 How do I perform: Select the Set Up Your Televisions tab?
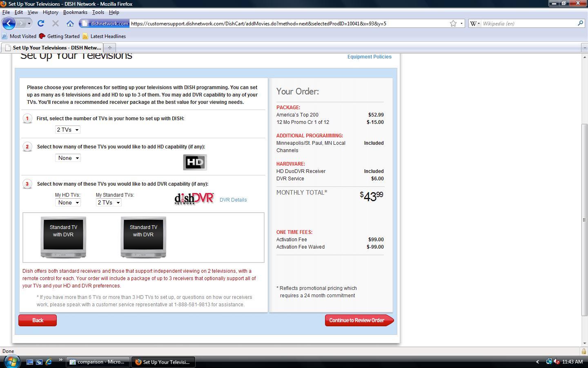tap(52, 47)
